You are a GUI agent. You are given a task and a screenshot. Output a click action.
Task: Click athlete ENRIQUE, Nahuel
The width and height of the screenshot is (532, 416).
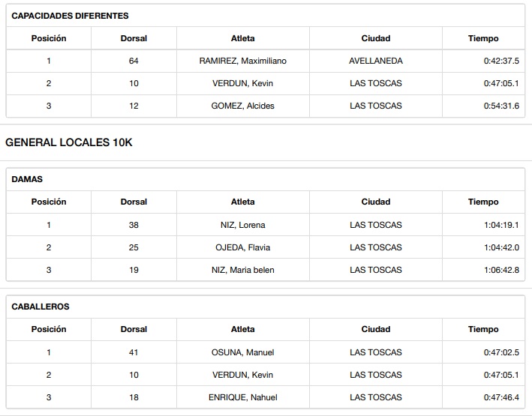[242, 397]
